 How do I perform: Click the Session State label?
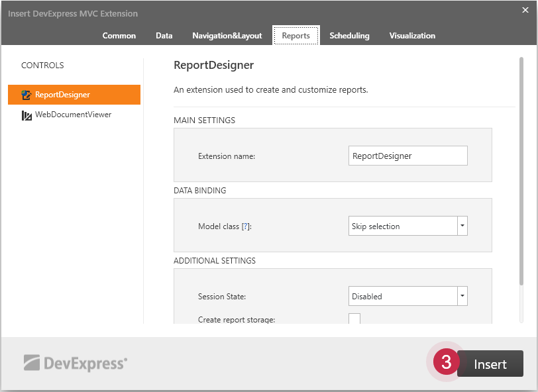click(222, 297)
